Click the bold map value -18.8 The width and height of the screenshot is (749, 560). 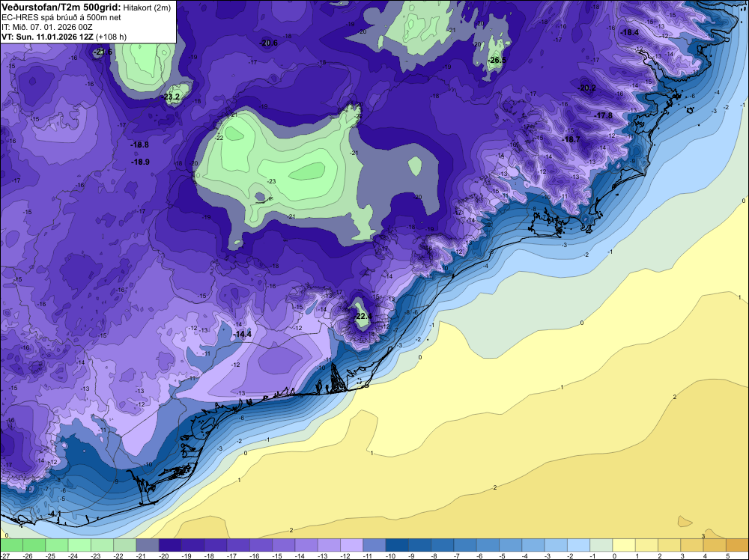tap(139, 144)
